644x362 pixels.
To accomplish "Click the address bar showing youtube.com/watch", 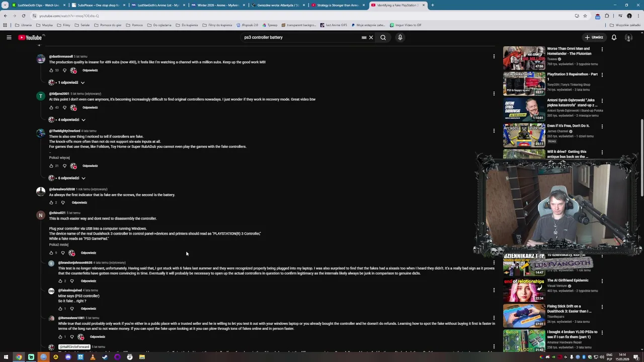I will [x=302, y=16].
